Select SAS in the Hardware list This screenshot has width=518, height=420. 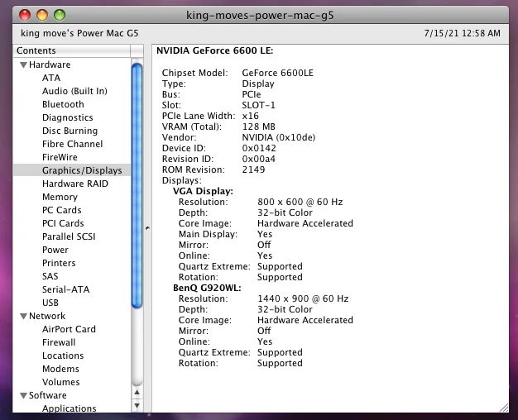50,276
